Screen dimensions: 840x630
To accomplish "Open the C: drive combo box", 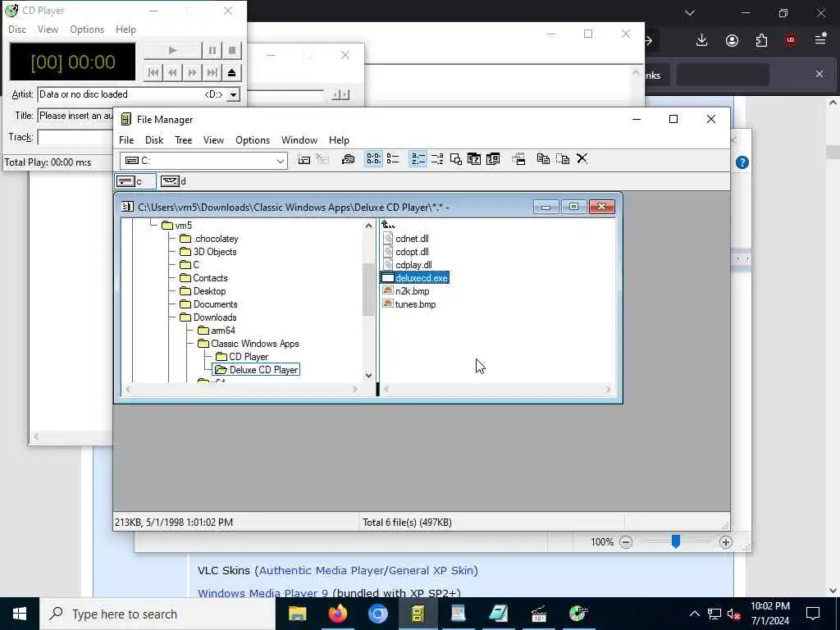I will (203, 160).
